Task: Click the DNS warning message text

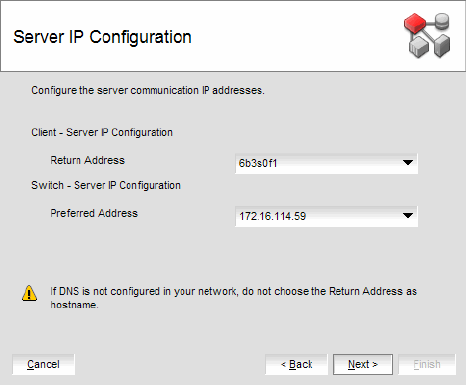Action: click(x=233, y=297)
